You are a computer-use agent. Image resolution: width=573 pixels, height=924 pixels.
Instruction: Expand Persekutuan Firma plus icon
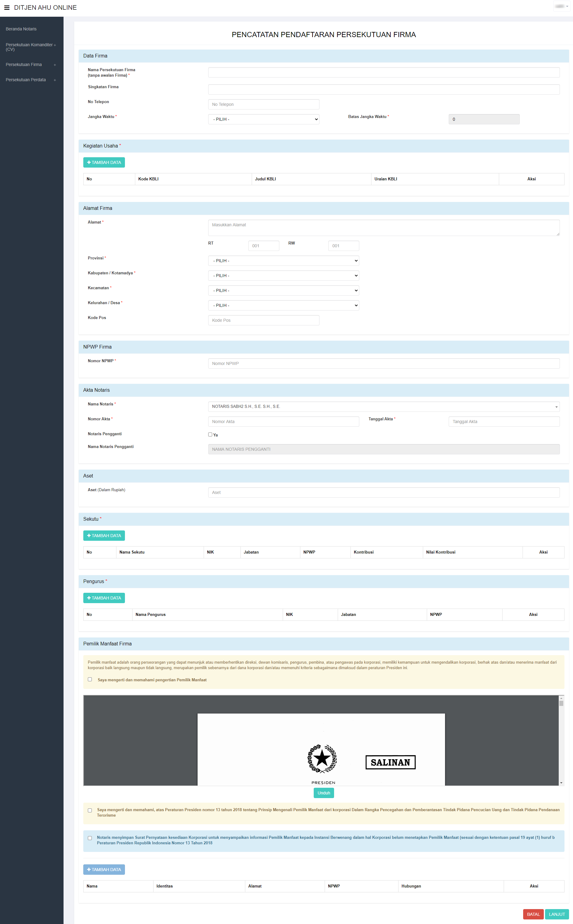point(55,65)
